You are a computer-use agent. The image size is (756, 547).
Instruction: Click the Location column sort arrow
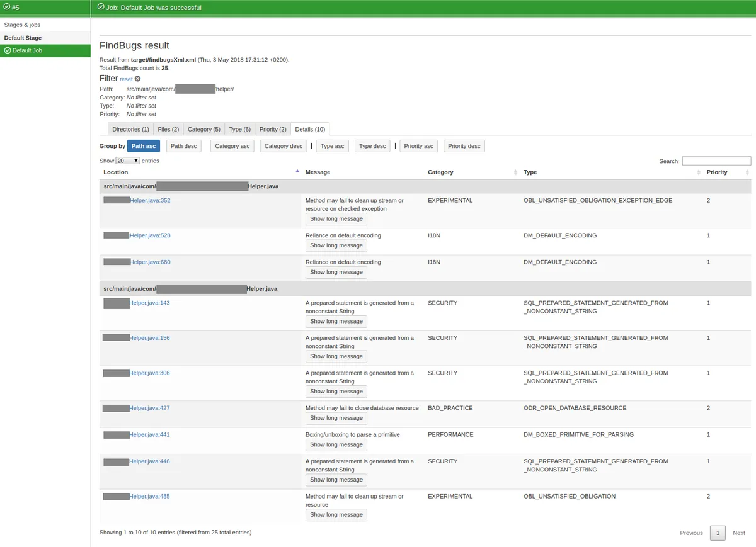coord(297,172)
